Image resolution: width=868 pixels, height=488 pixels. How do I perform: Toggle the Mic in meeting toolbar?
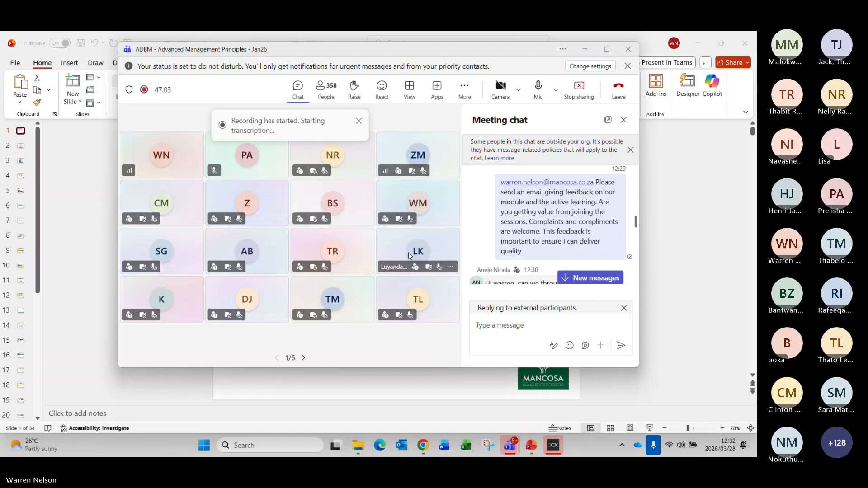538,90
